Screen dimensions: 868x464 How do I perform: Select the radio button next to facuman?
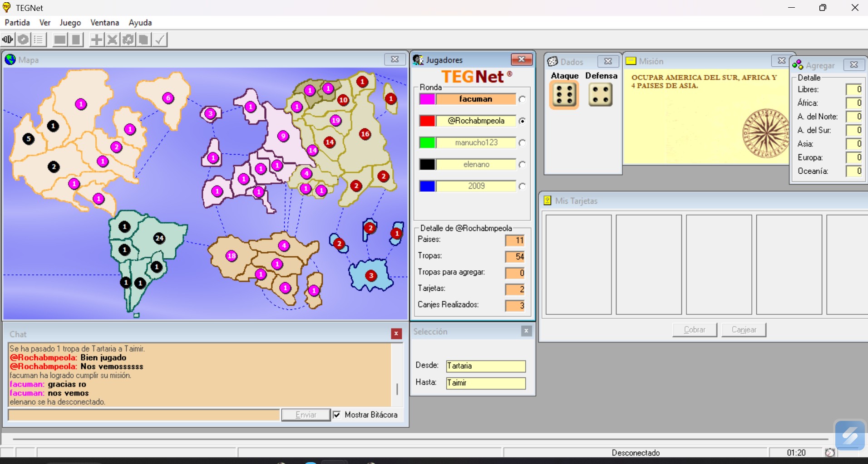[522, 99]
